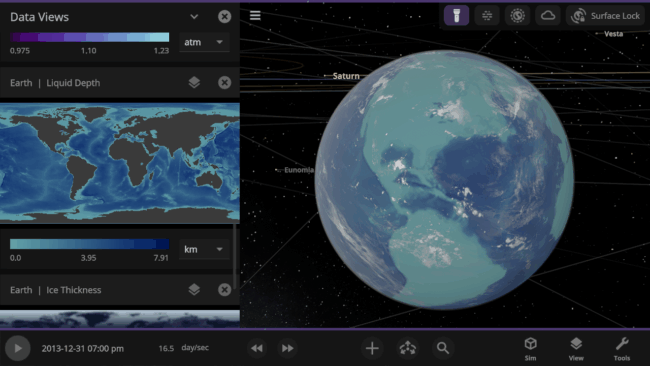This screenshot has width=650, height=366.
Task: Speed up simulation with fast-forward icon
Action: pyautogui.click(x=288, y=348)
